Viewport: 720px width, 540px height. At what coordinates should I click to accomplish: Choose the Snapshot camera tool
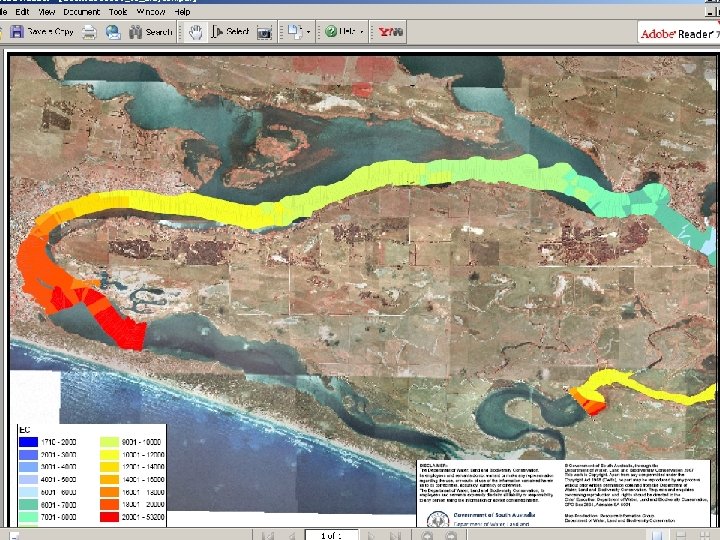[x=264, y=33]
